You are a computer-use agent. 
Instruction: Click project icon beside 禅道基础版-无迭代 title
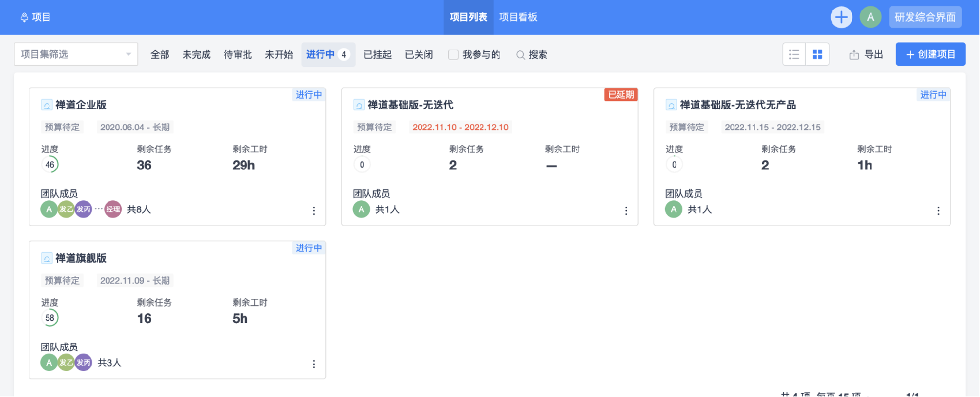pos(359,105)
